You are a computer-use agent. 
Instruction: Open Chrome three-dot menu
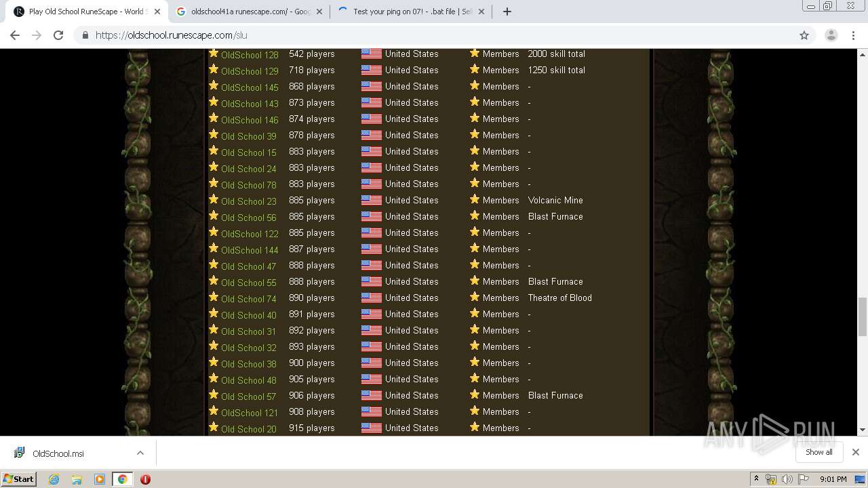pyautogui.click(x=854, y=35)
